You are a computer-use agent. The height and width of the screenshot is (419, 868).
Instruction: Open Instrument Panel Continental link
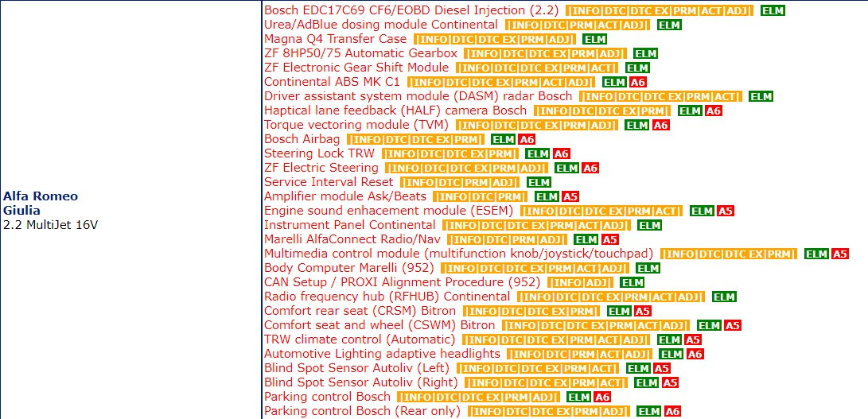[350, 225]
